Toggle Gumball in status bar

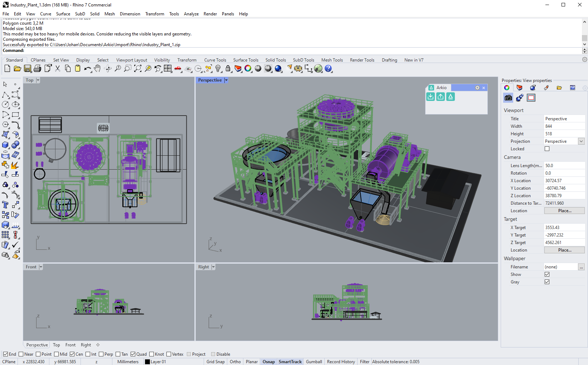pos(314,362)
